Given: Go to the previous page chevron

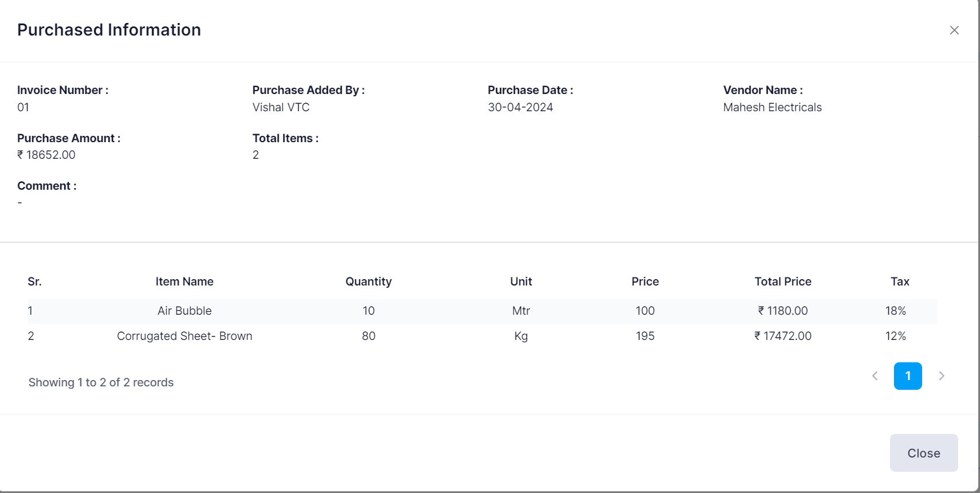Looking at the screenshot, I should point(875,376).
